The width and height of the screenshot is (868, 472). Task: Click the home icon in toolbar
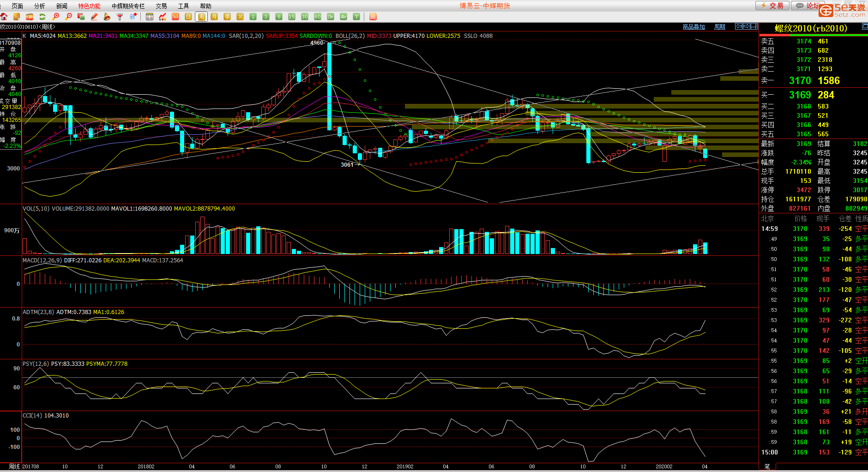4,17
